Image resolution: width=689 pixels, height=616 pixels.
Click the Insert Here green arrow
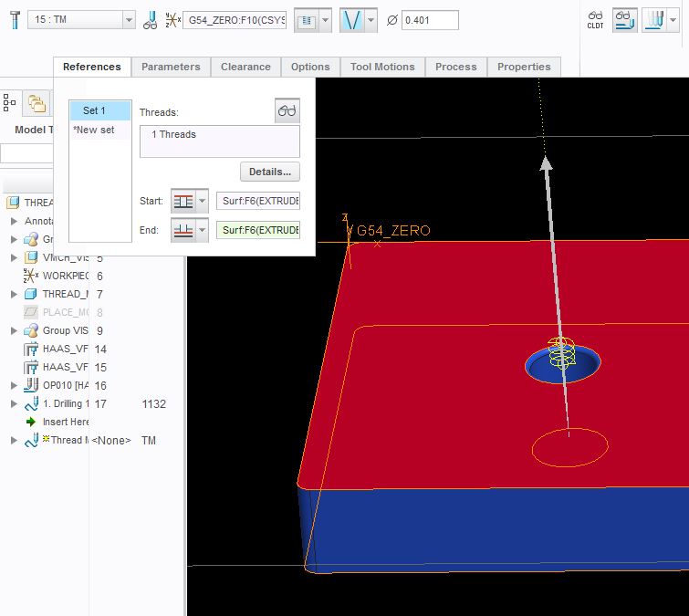[31, 422]
